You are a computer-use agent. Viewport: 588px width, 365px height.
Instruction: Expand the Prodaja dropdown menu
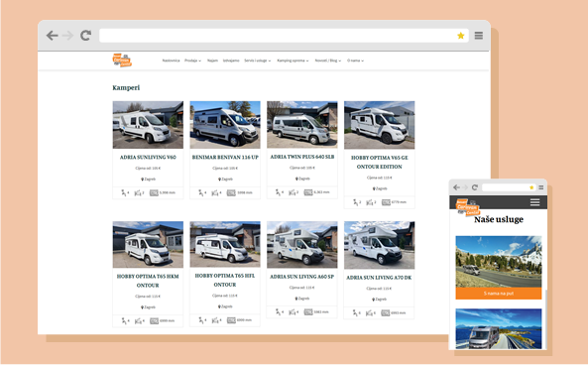tap(192, 61)
